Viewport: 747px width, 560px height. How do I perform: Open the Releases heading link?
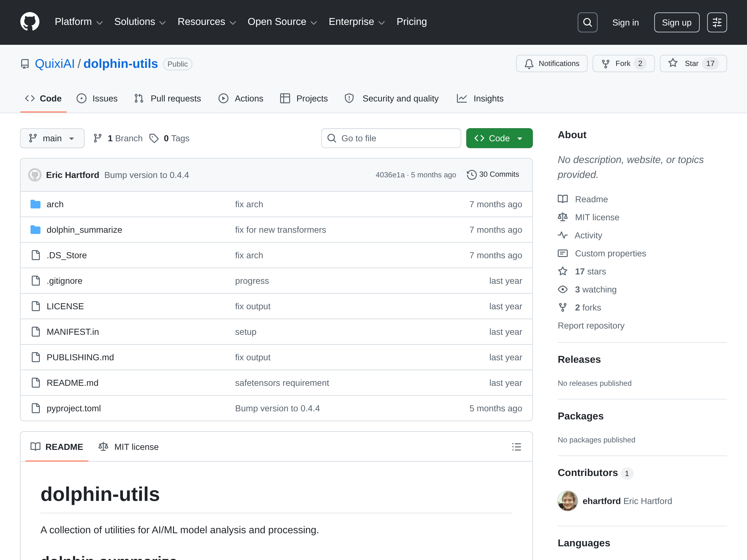point(579,360)
